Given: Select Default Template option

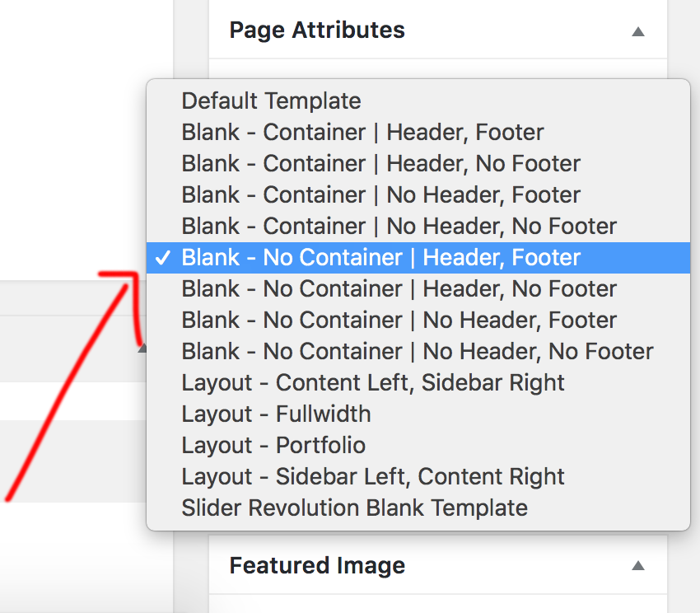Looking at the screenshot, I should coord(418,101).
